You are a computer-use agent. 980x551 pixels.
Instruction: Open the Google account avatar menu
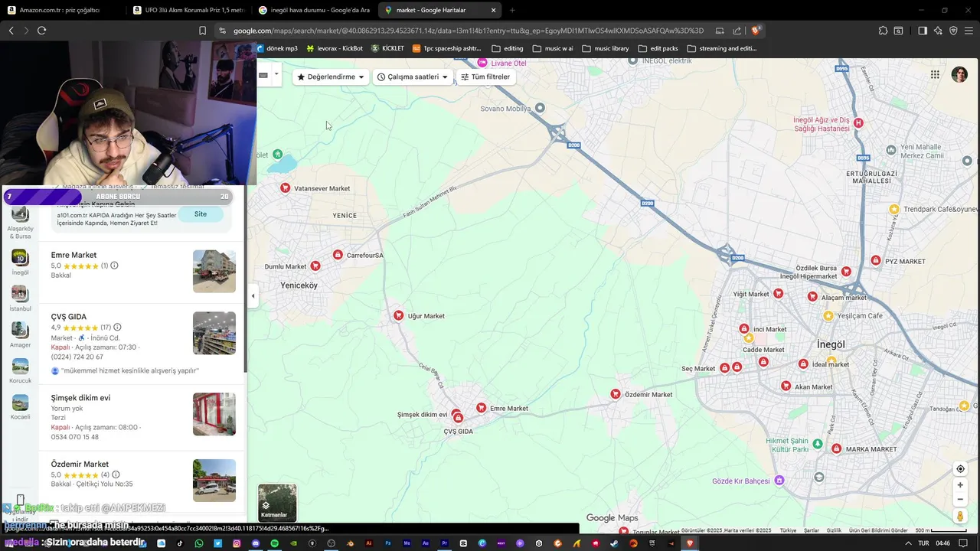[x=959, y=74]
